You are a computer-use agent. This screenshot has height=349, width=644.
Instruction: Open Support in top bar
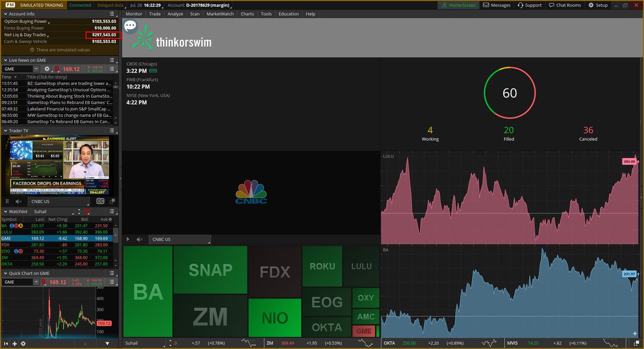point(529,5)
